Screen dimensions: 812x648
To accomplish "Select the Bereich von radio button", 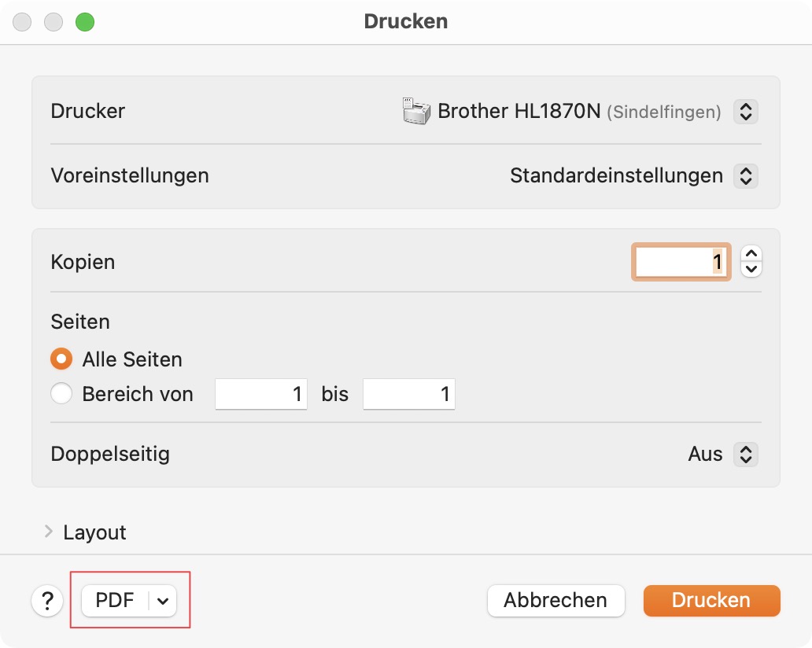I will point(61,393).
